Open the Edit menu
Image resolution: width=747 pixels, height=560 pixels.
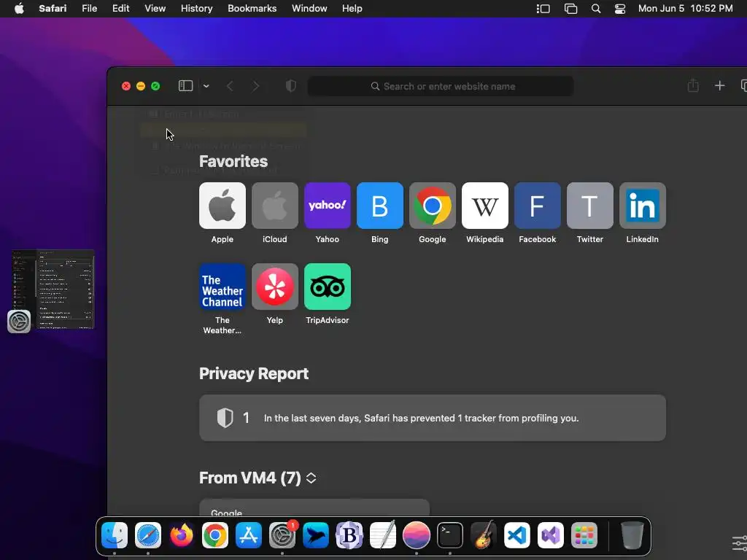point(120,9)
